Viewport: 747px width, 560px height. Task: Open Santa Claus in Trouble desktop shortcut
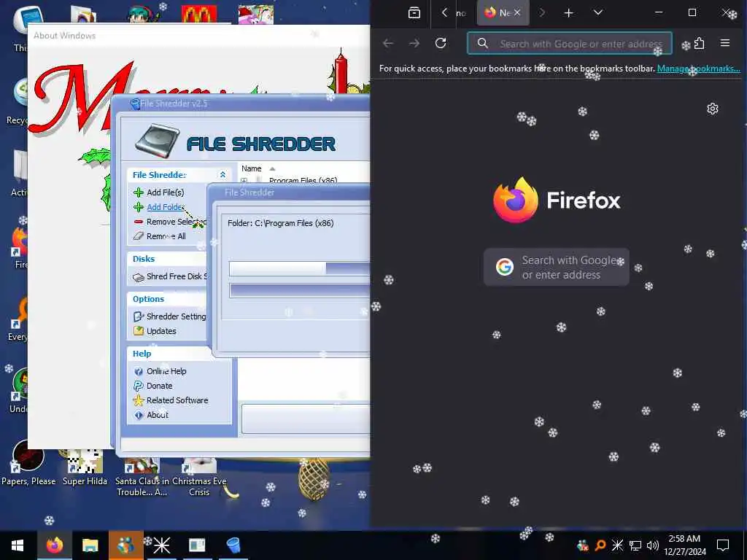(142, 478)
